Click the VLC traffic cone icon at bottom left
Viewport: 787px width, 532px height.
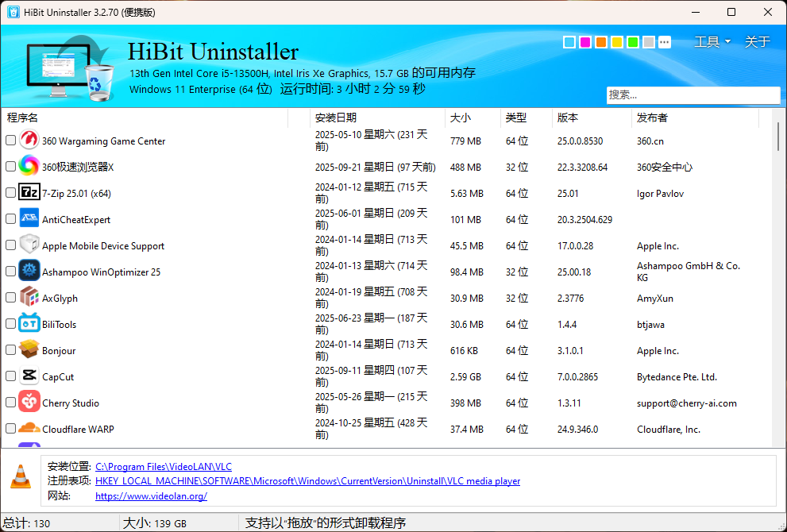click(x=20, y=477)
